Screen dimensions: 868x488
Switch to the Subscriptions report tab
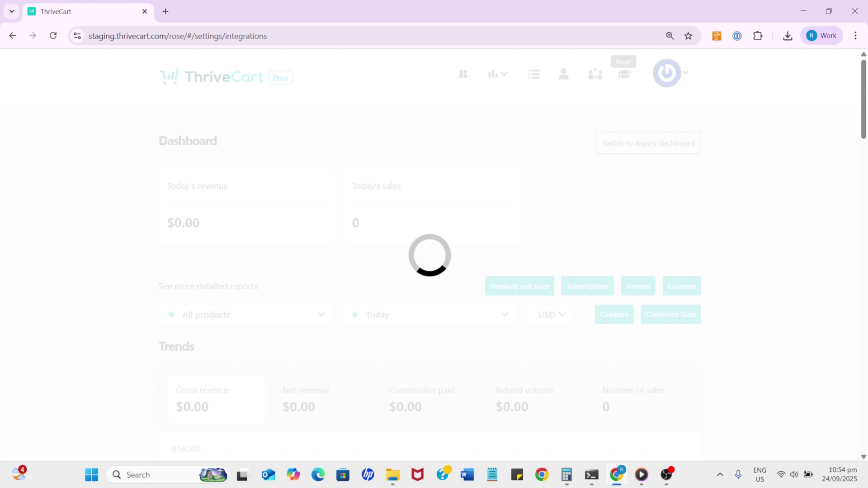(587, 286)
